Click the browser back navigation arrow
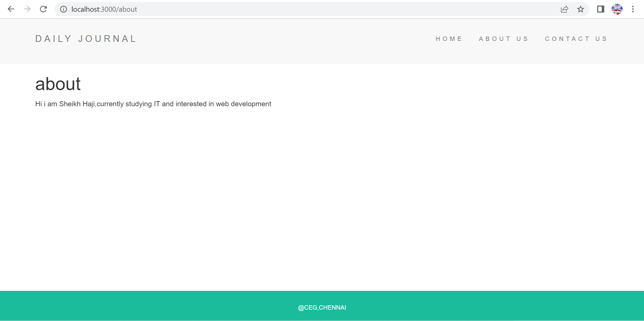This screenshot has width=644, height=321. (11, 9)
